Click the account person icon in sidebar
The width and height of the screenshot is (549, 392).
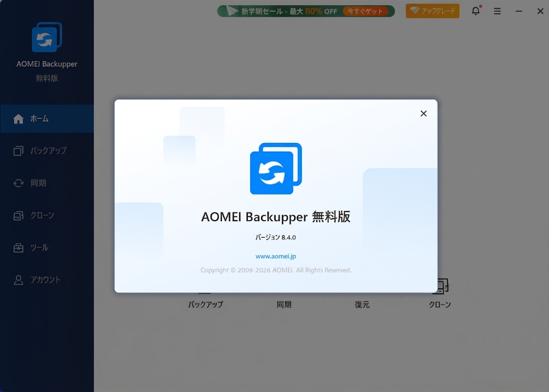click(x=18, y=280)
